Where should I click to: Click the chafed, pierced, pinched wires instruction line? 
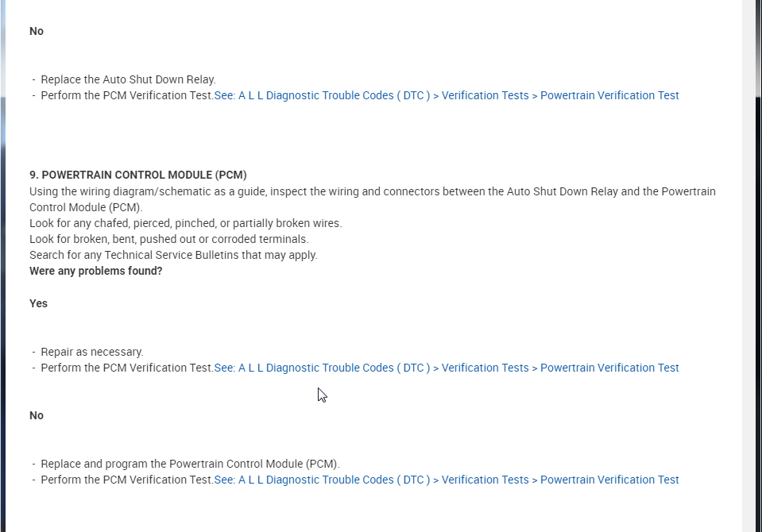185,223
